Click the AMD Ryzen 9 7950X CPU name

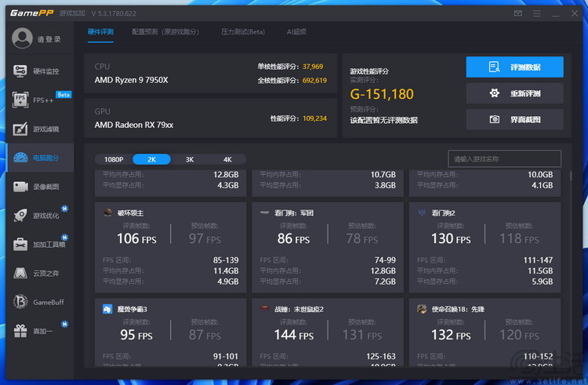click(x=131, y=80)
